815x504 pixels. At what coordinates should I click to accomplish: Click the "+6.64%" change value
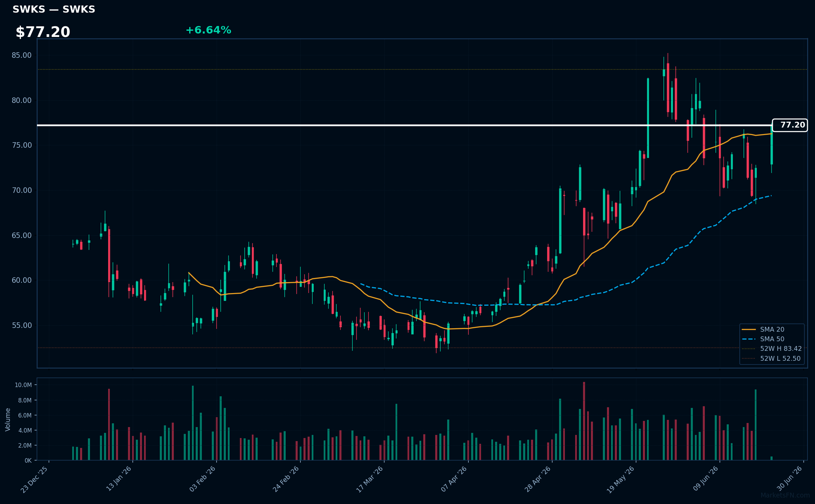pyautogui.click(x=208, y=30)
